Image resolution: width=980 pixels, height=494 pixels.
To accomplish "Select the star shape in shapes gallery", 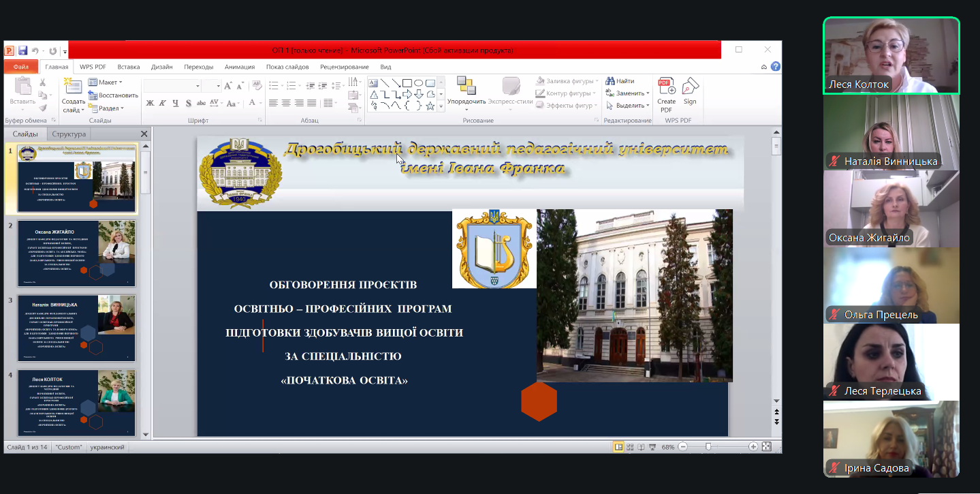I will [430, 106].
